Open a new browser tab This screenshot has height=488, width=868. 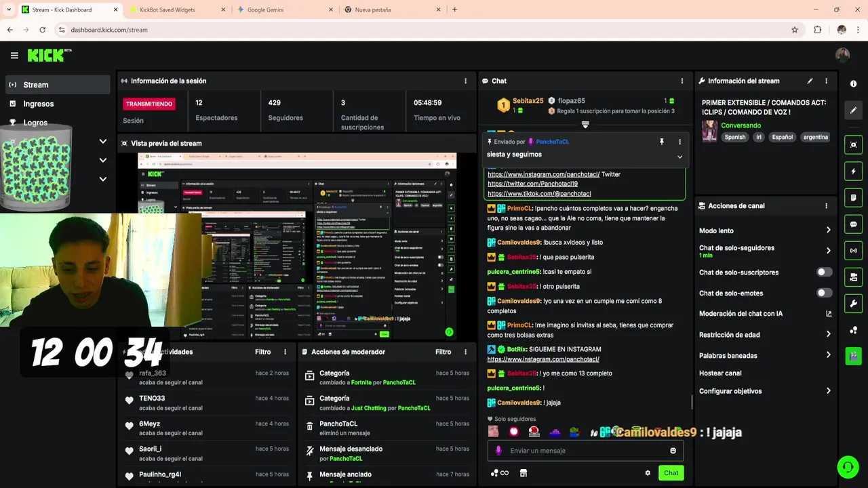(454, 9)
